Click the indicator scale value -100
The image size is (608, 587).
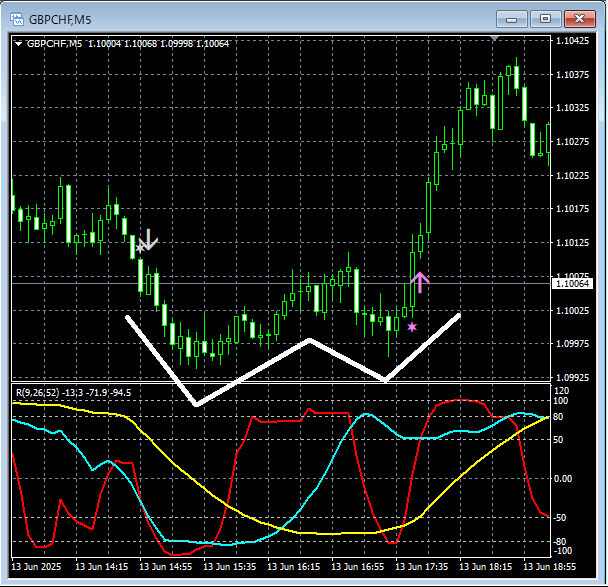(x=562, y=551)
